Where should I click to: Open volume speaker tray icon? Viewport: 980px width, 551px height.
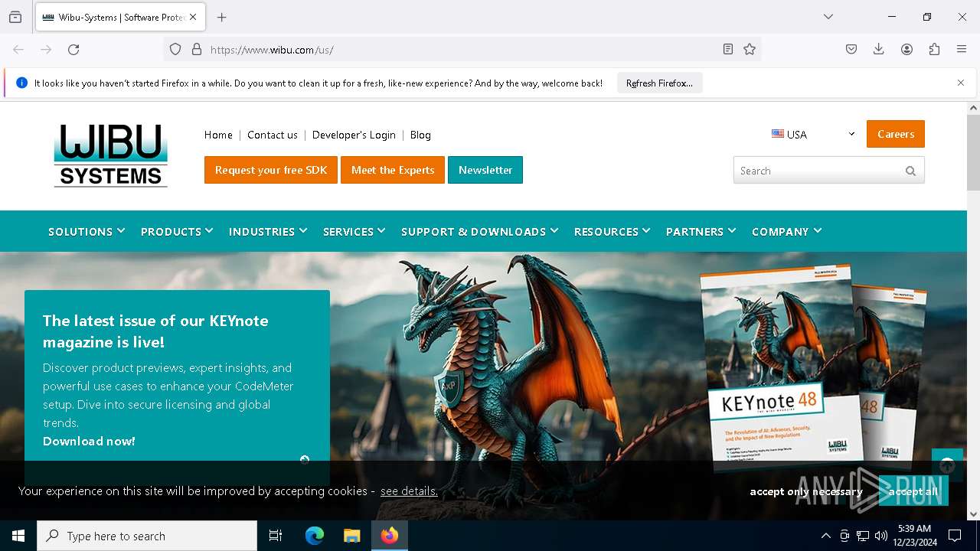click(x=881, y=536)
